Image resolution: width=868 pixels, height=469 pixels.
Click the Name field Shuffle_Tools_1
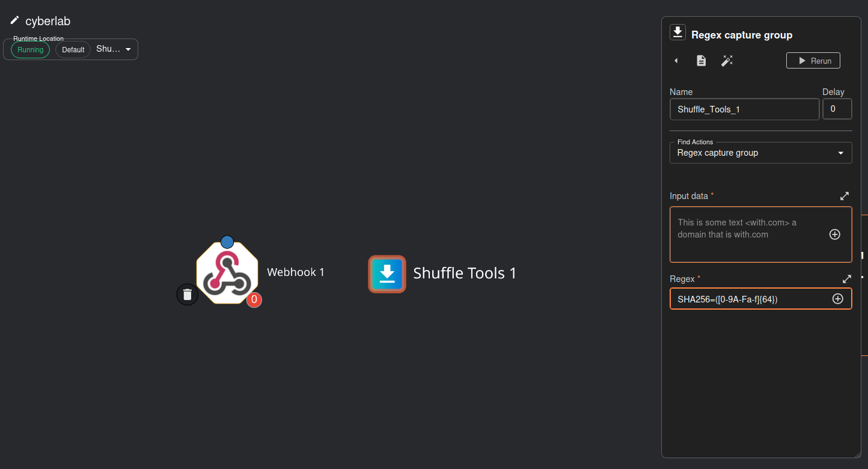tap(744, 109)
